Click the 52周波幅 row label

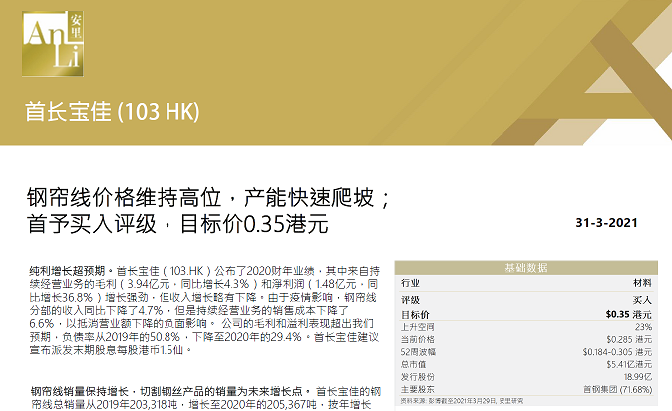418,352
